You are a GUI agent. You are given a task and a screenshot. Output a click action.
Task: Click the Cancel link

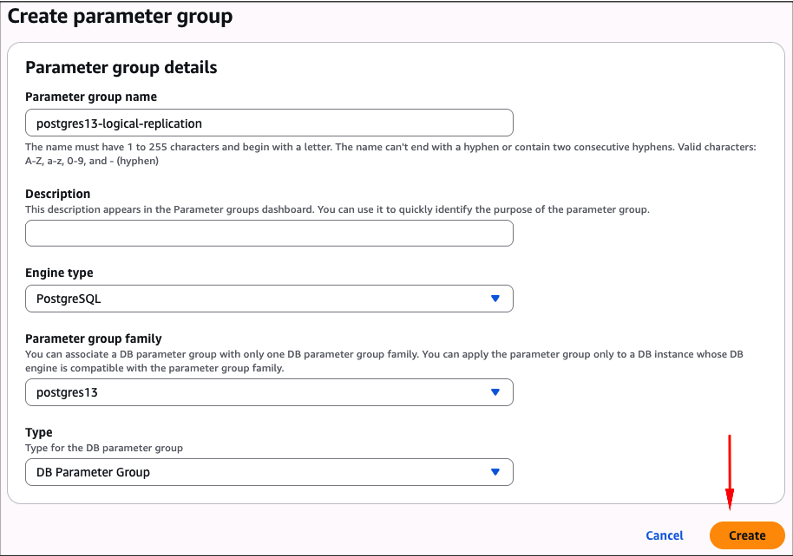pos(664,536)
